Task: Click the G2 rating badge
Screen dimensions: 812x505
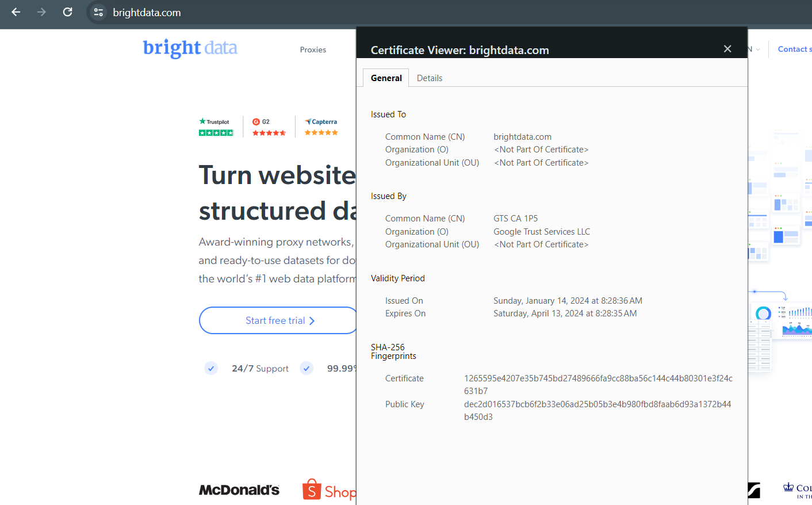Action: point(269,127)
